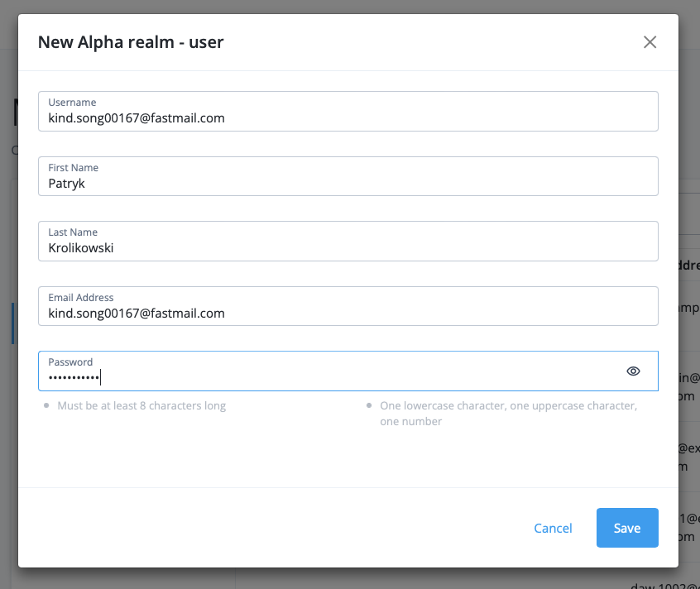Click the First Name floating label
Viewport: 700px width, 589px height.
click(73, 168)
